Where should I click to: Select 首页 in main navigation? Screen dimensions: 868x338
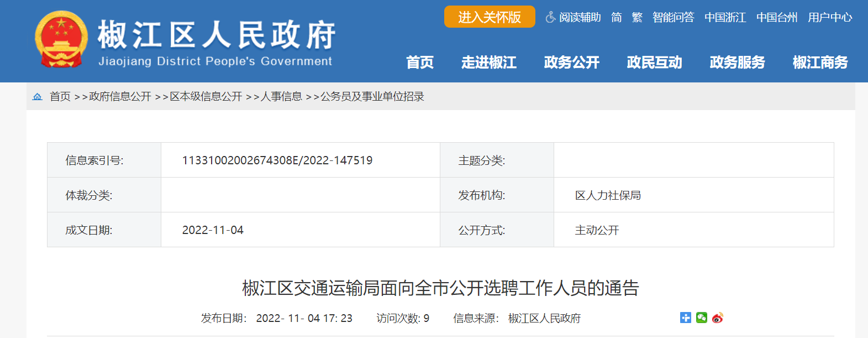[420, 62]
